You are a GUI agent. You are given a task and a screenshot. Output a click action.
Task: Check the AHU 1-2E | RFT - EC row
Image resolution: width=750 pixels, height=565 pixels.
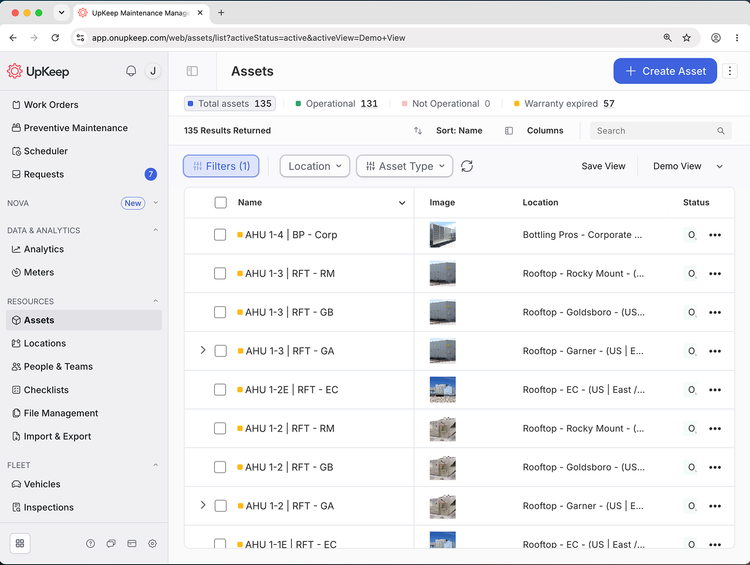(220, 390)
